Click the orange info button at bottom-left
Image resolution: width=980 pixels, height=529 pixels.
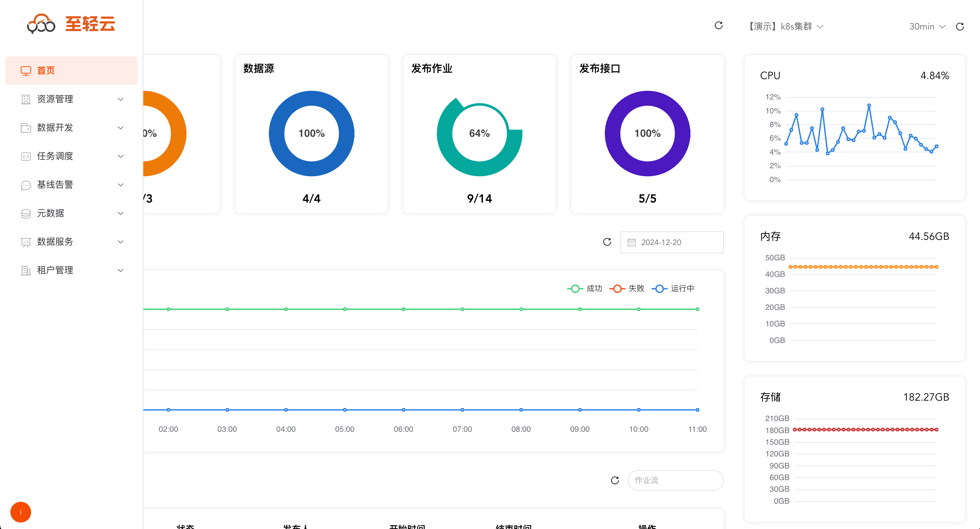pyautogui.click(x=20, y=512)
